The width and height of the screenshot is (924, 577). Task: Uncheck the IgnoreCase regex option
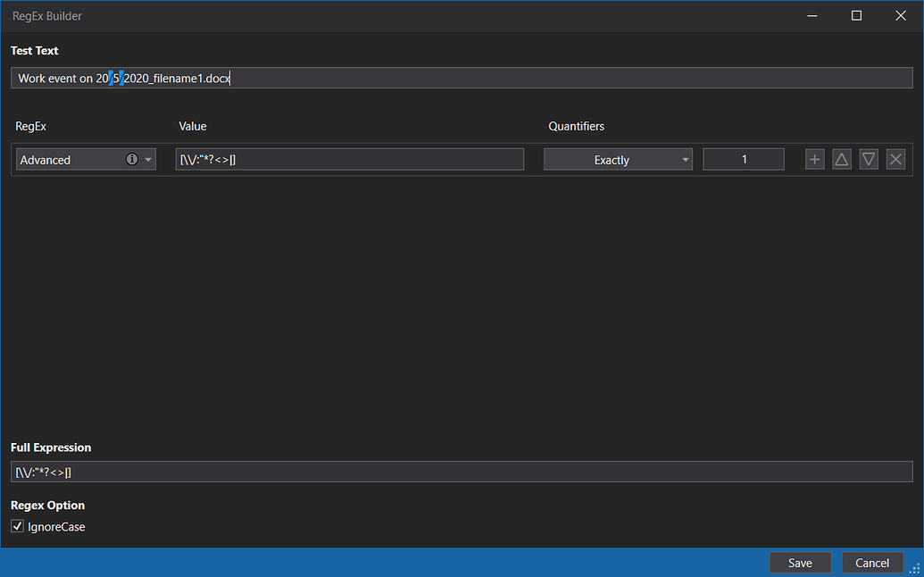point(16,526)
